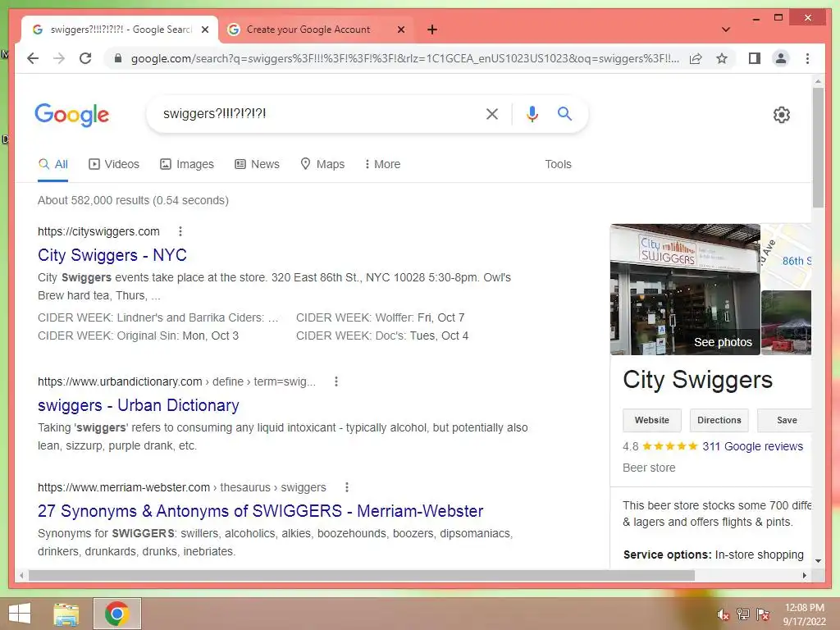Click Chrome icon in taskbar
The height and width of the screenshot is (630, 840).
coord(116,614)
